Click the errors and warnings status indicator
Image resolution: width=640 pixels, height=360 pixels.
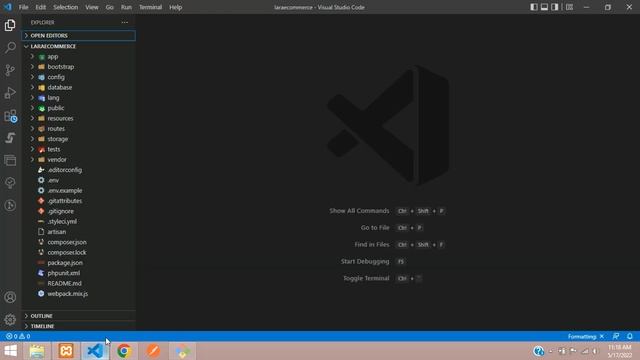(18, 336)
